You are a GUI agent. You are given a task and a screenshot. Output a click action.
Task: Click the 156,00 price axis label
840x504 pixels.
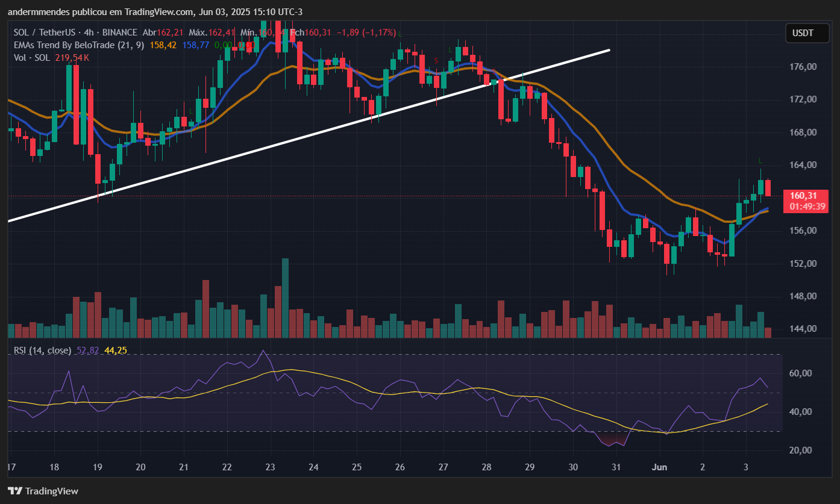803,231
